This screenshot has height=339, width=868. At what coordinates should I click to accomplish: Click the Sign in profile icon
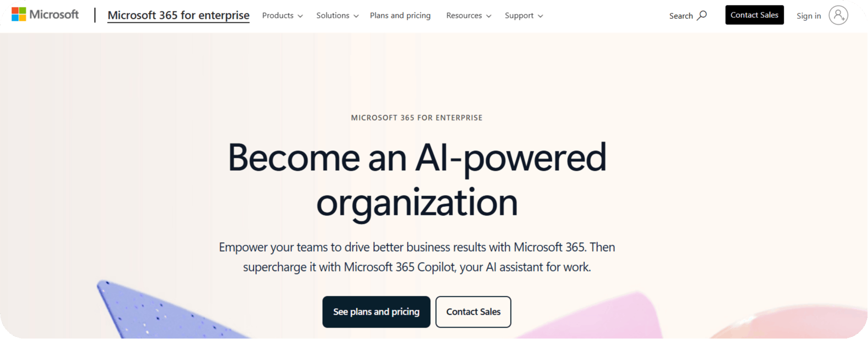click(x=839, y=15)
